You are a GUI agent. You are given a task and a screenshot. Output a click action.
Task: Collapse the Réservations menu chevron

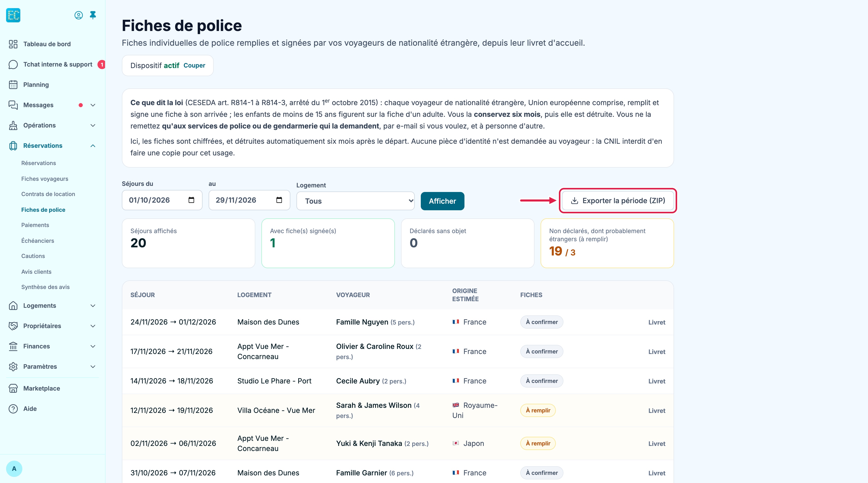tap(93, 146)
